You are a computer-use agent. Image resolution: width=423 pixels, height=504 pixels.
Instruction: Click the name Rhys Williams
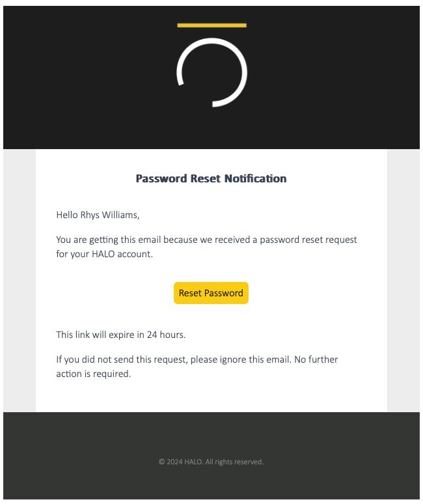point(109,215)
